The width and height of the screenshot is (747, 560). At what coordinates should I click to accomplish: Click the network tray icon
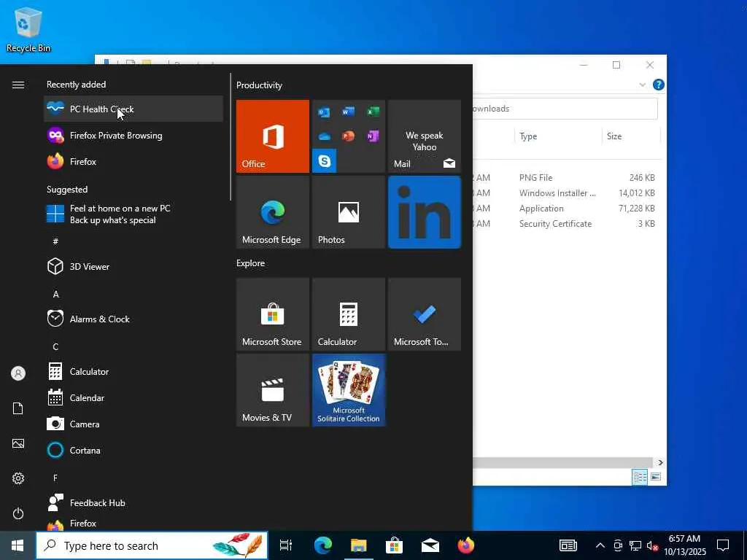[635, 545]
